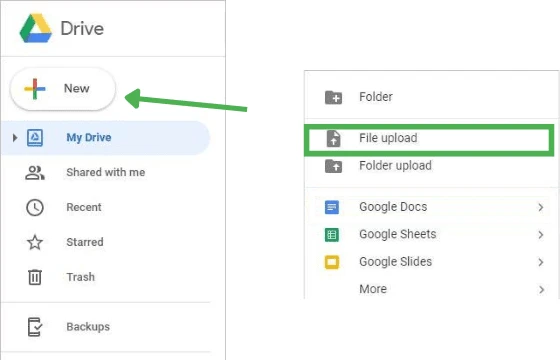This screenshot has width=560, height=360.
Task: Click the Google Docs icon
Action: 332,207
